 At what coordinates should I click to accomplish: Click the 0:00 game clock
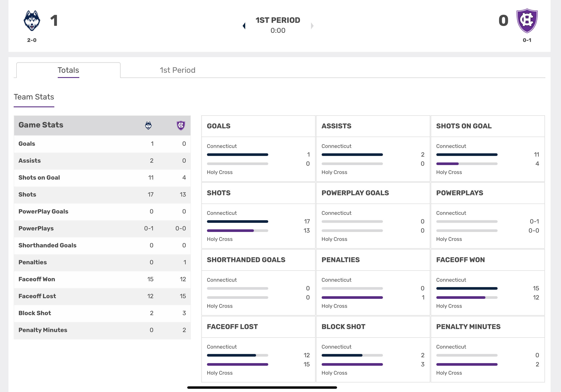[x=278, y=31]
